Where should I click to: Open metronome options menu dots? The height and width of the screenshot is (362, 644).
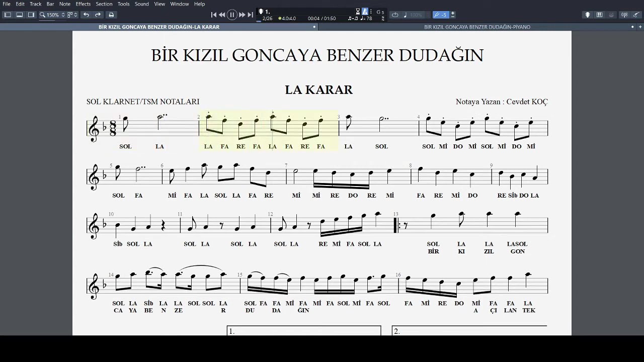coord(371,12)
